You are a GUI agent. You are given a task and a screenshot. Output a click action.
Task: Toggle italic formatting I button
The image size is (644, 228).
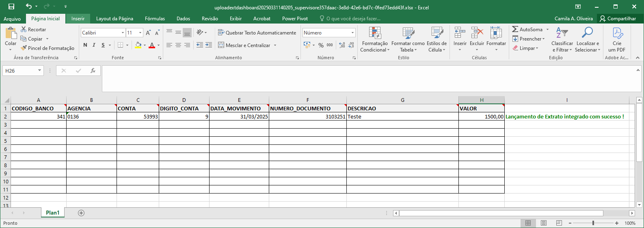tap(94, 45)
